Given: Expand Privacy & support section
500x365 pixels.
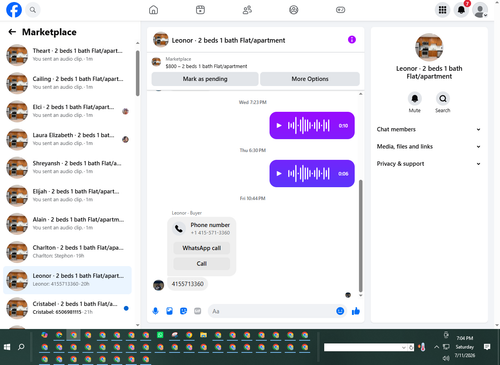Looking at the screenshot, I should pyautogui.click(x=429, y=164).
